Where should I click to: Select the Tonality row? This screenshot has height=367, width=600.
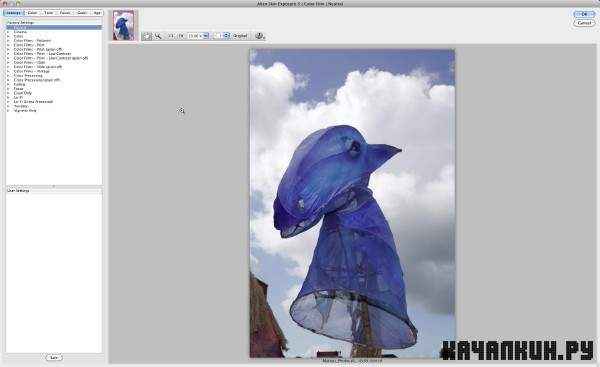54,106
